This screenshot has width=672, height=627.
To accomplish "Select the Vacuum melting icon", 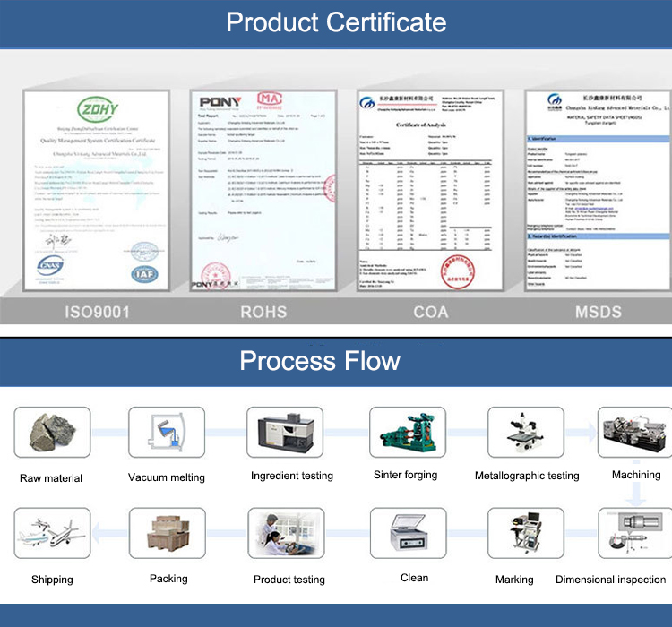I will [166, 434].
